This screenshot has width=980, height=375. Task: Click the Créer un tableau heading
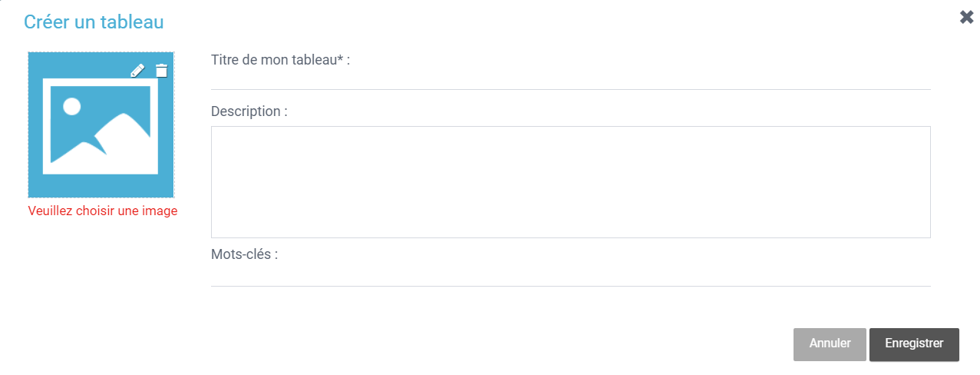pyautogui.click(x=94, y=22)
